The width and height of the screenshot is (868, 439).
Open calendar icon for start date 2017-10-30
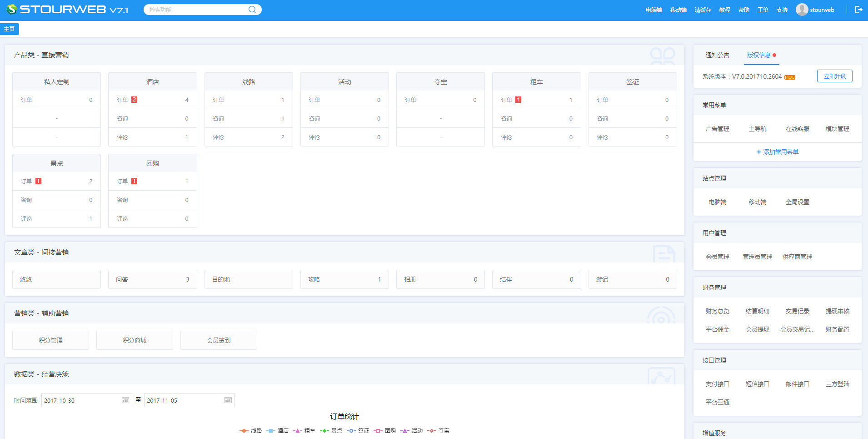[125, 400]
